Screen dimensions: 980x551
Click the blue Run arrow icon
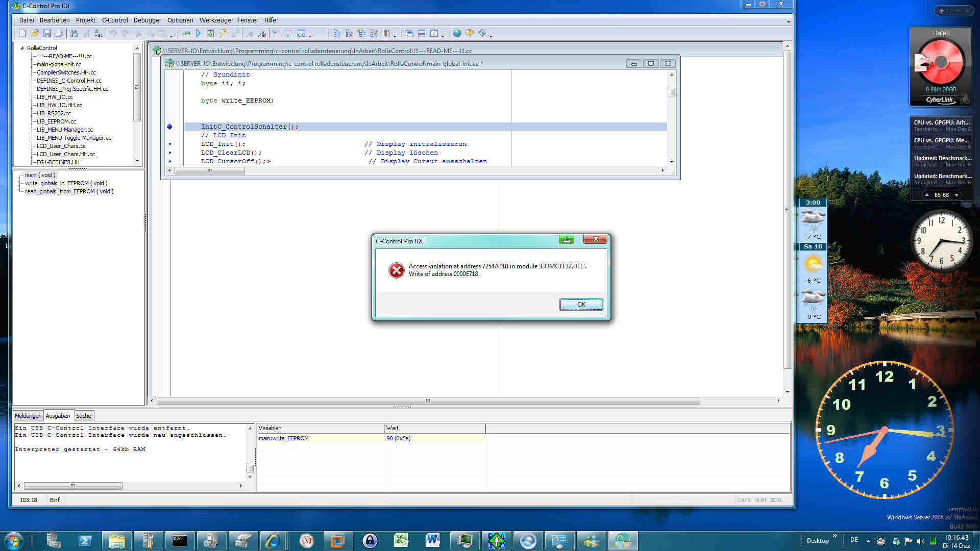(199, 34)
